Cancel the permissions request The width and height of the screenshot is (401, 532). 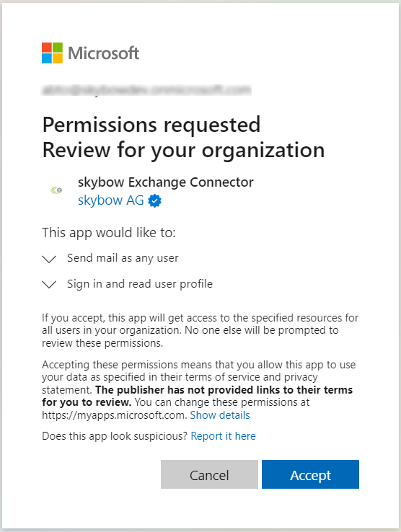click(209, 474)
